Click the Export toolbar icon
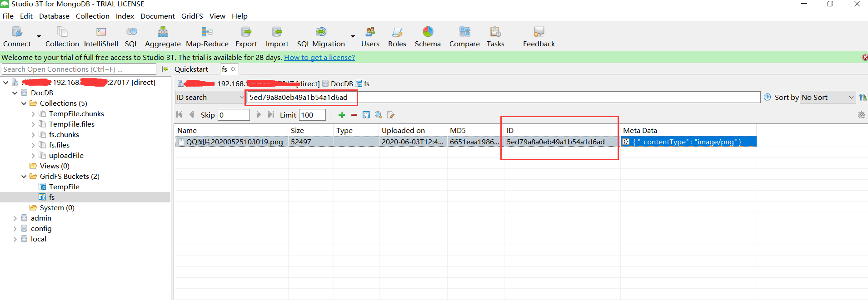The height and width of the screenshot is (300, 868). tap(246, 36)
